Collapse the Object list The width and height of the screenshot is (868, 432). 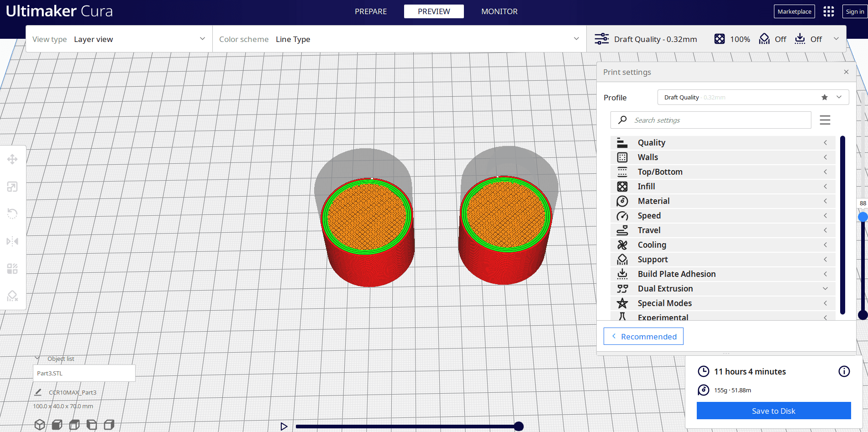(37, 359)
